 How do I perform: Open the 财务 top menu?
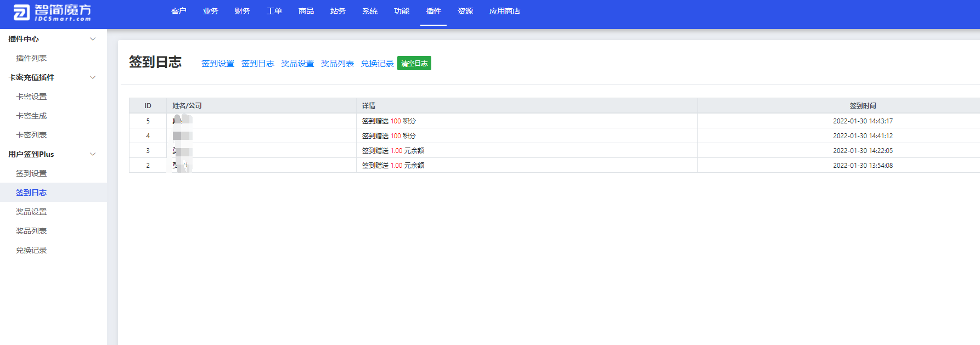point(242,12)
